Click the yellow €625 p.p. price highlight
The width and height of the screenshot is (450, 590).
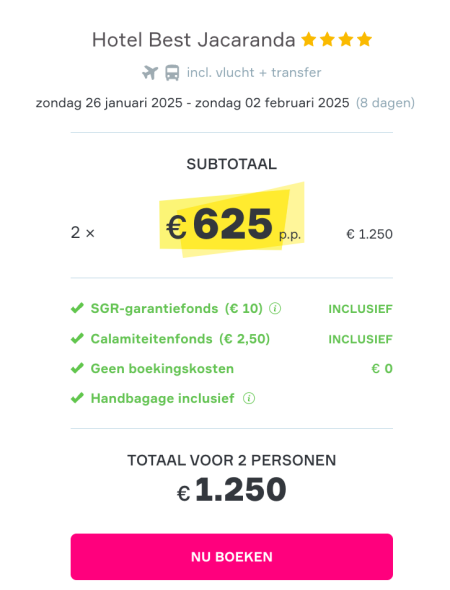point(232,220)
